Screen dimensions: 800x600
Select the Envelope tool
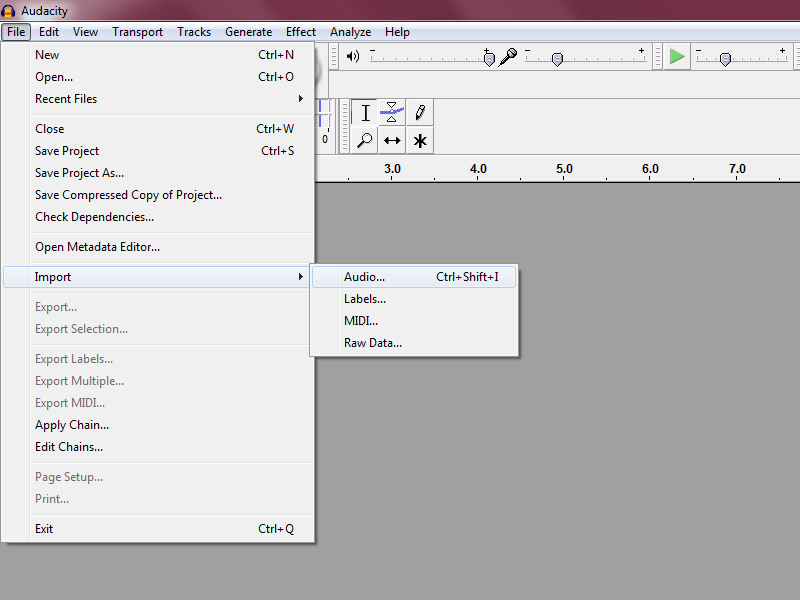click(392, 113)
